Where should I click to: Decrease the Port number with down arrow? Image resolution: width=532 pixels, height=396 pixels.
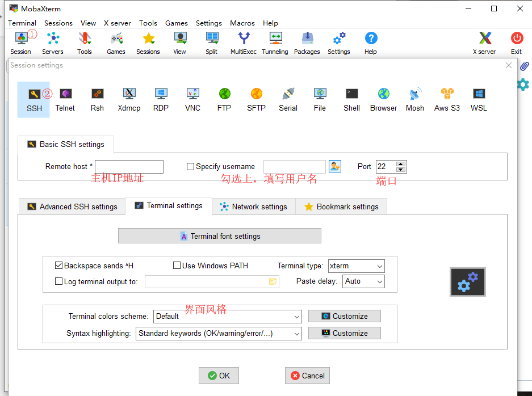pos(401,169)
